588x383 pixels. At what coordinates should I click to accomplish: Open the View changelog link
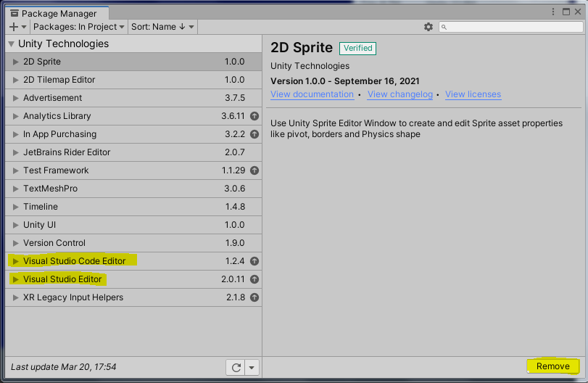pyautogui.click(x=399, y=94)
